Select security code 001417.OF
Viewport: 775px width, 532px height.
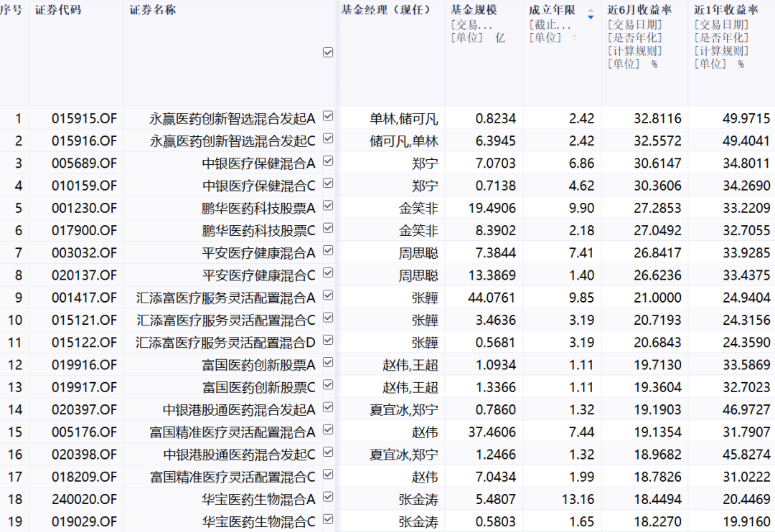click(x=84, y=298)
